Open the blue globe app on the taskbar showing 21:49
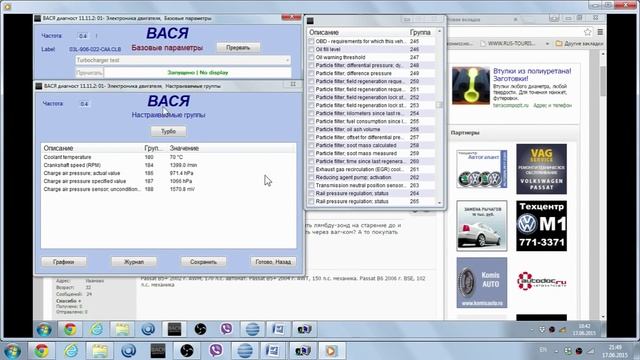This screenshot has height=360, width=640. tap(244, 351)
